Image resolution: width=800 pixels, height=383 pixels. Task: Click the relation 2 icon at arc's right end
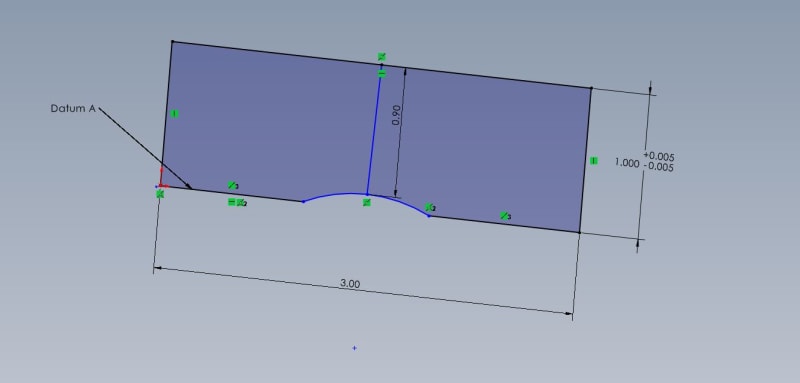(430, 208)
